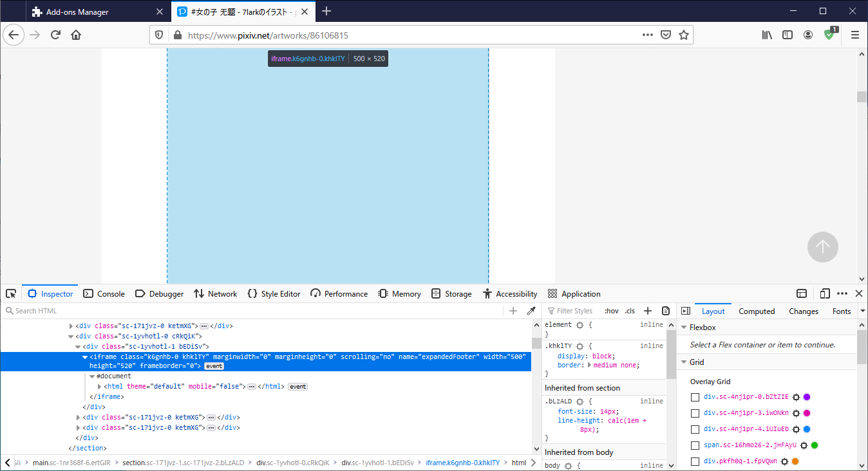Switch to the Computed tab
The width and height of the screenshot is (868, 471).
(x=757, y=311)
